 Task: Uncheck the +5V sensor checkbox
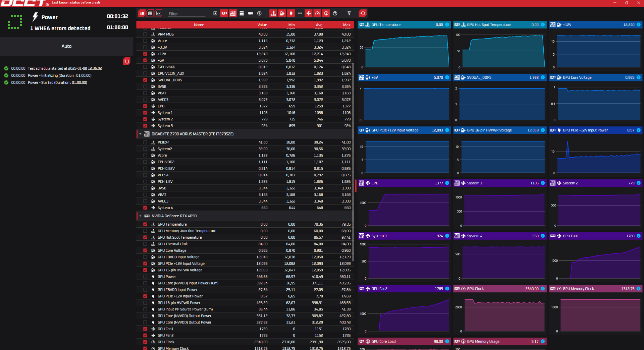pyautogui.click(x=145, y=60)
